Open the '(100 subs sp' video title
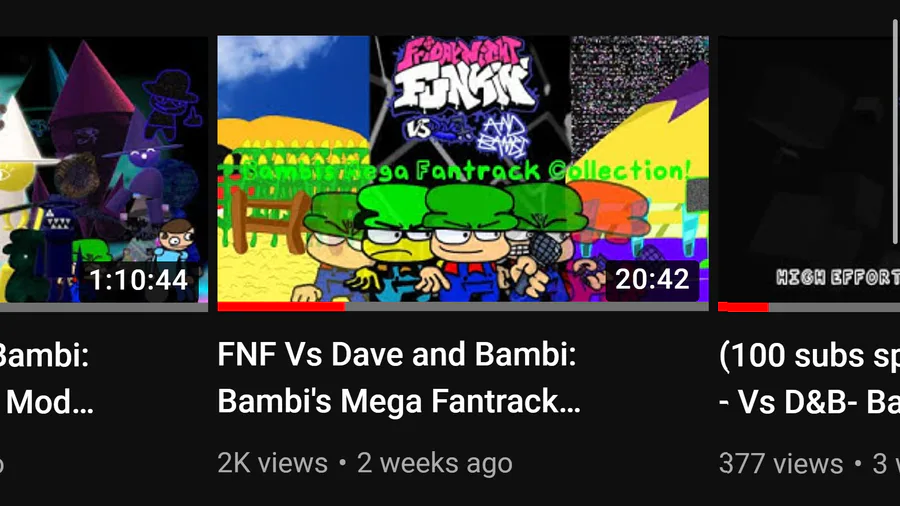This screenshot has height=506, width=900. pyautogui.click(x=809, y=356)
